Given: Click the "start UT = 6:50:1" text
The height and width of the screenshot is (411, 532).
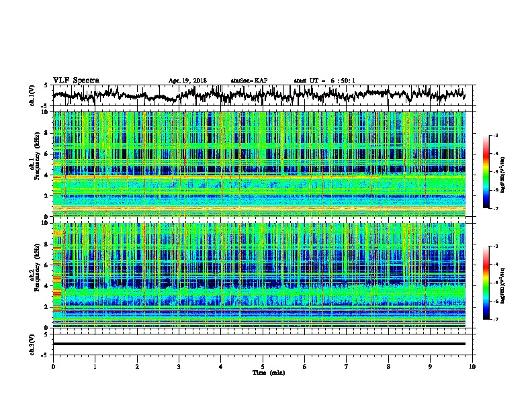Looking at the screenshot, I should pyautogui.click(x=324, y=81).
